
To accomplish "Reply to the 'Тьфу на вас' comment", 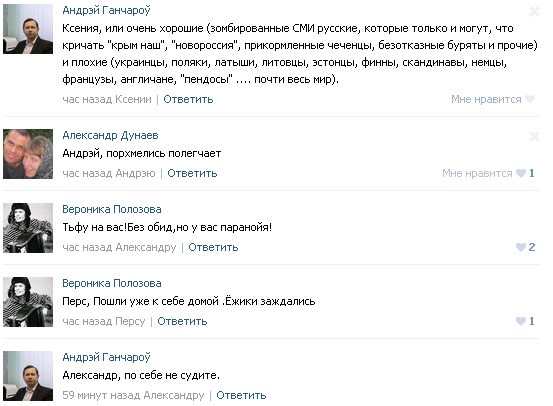I will tap(213, 247).
